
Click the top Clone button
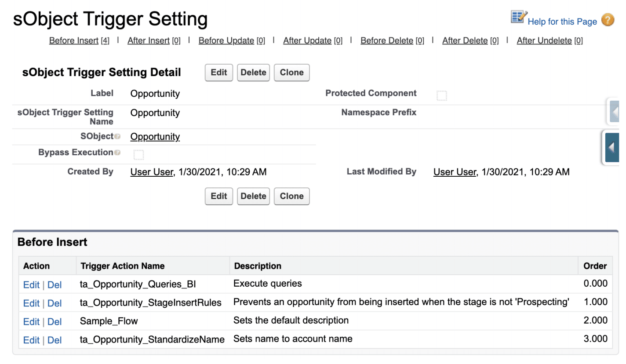[291, 73]
